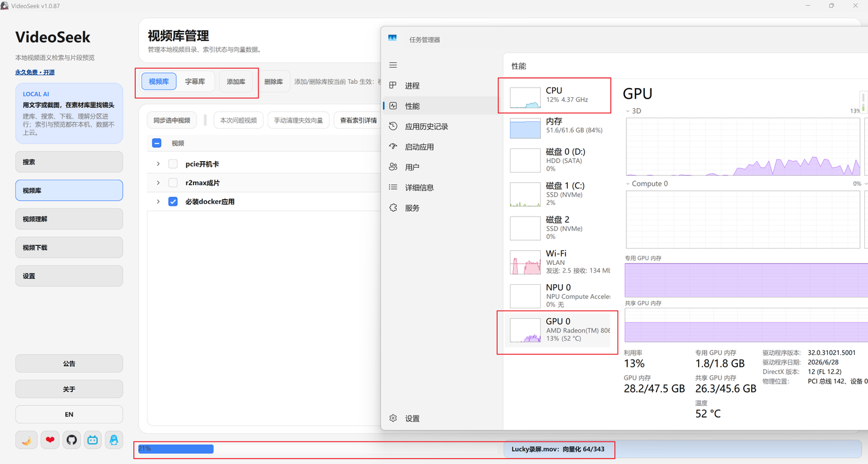Image resolution: width=868 pixels, height=464 pixels.
Task: Select the 磁盘 2 graph thumbnail
Action: pyautogui.click(x=525, y=229)
